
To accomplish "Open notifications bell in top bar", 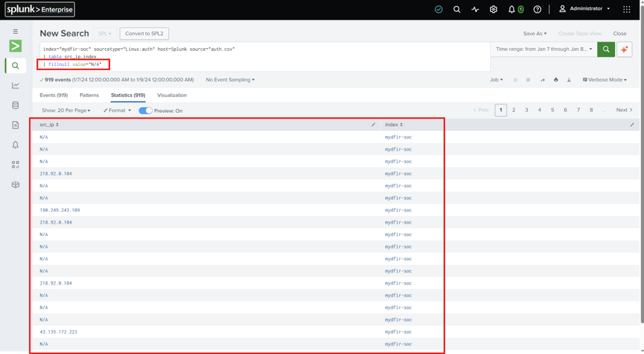I will (x=511, y=9).
